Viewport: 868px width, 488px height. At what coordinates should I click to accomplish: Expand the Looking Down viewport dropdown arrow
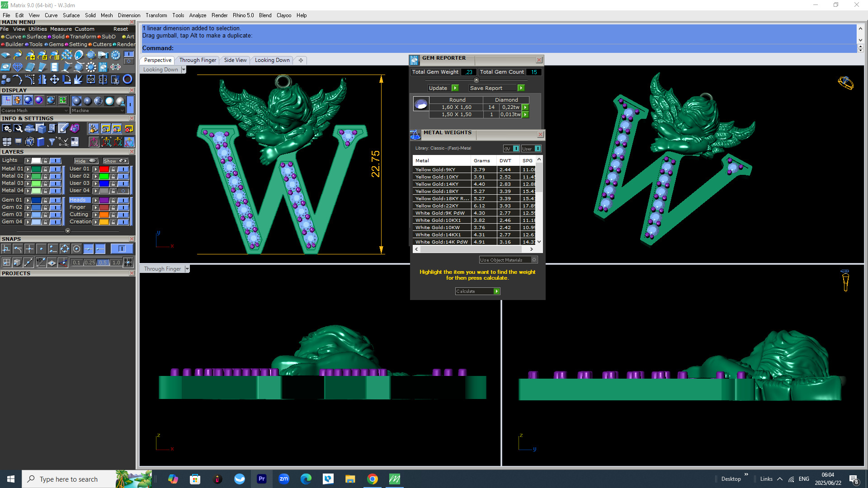pos(183,70)
